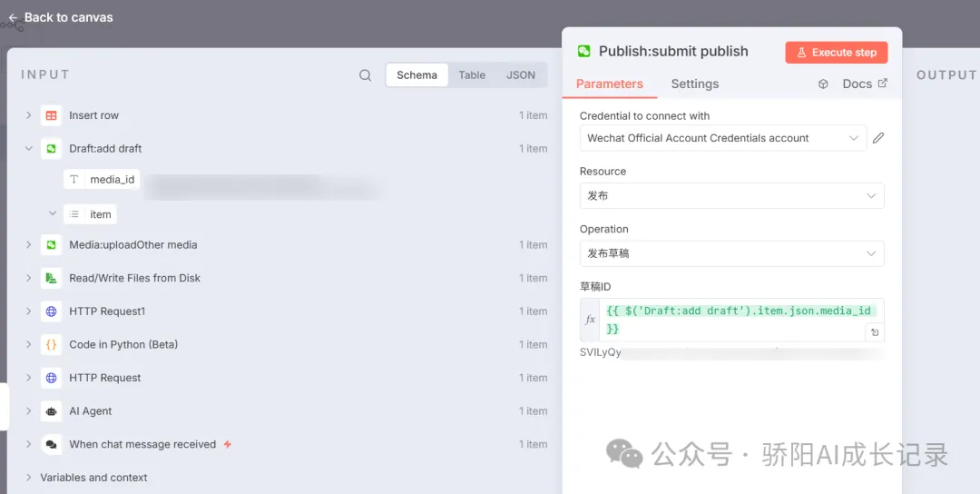The image size is (980, 494).
Task: Click the Draft:add draft WeChat icon
Action: [51, 148]
